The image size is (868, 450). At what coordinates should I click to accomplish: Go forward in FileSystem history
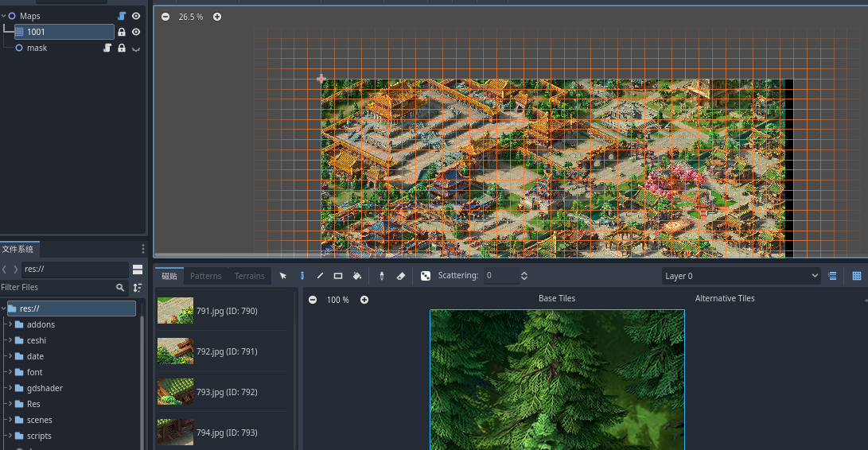pyautogui.click(x=15, y=269)
